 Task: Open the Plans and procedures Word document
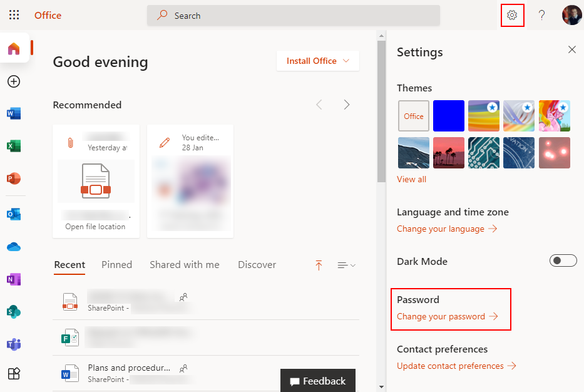click(206, 373)
